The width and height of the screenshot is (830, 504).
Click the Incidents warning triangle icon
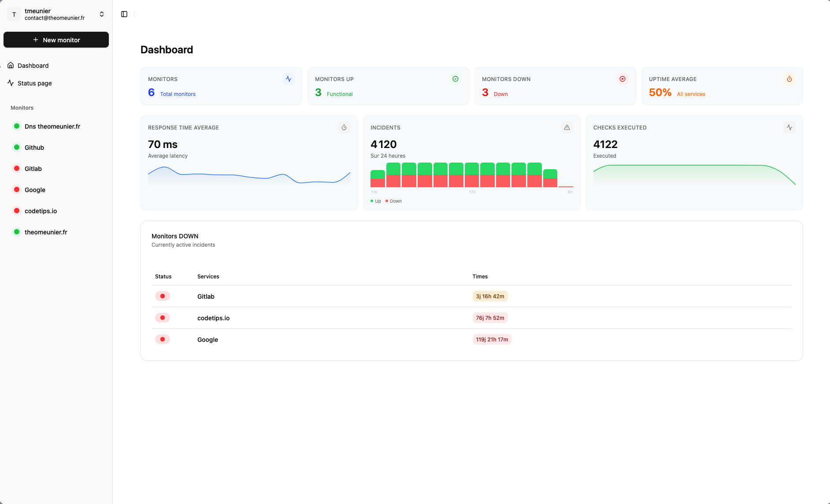(x=567, y=127)
